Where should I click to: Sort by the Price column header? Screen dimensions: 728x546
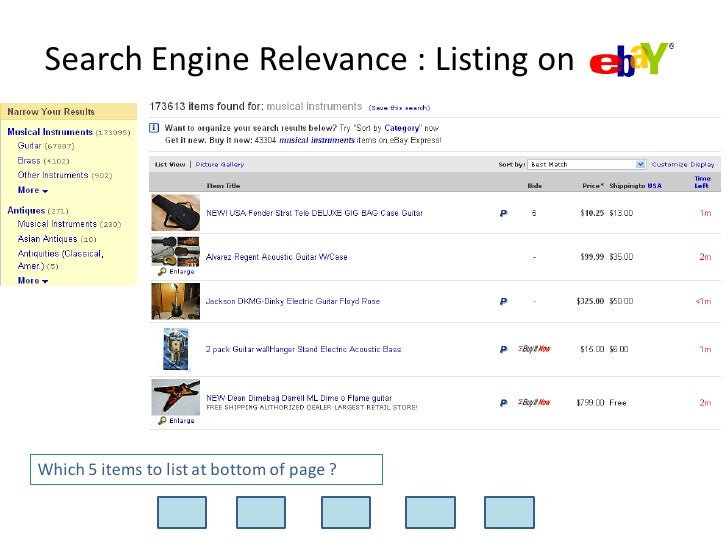(593, 186)
